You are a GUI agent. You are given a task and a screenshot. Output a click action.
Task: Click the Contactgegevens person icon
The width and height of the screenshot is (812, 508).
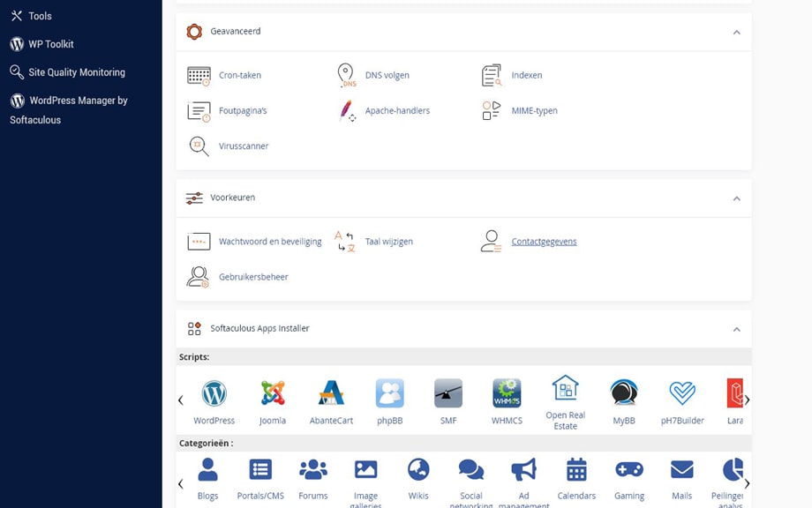(x=491, y=242)
